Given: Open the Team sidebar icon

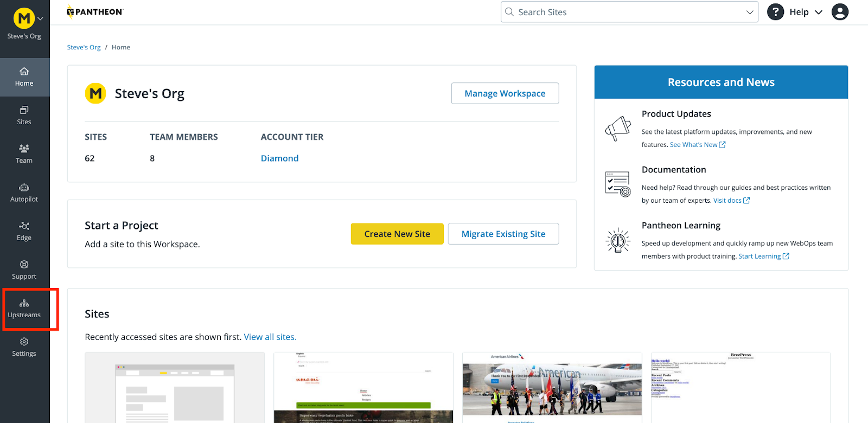Looking at the screenshot, I should click(x=24, y=149).
